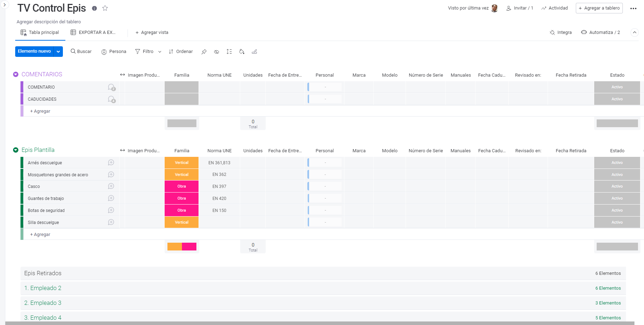
Task: Toggle hidden columns with eye icon
Action: [217, 52]
